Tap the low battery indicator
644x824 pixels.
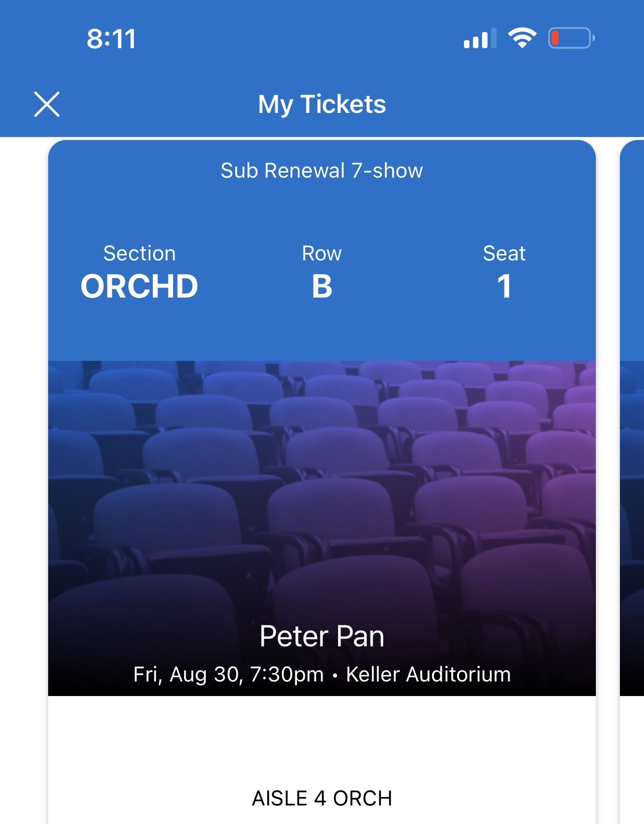571,38
